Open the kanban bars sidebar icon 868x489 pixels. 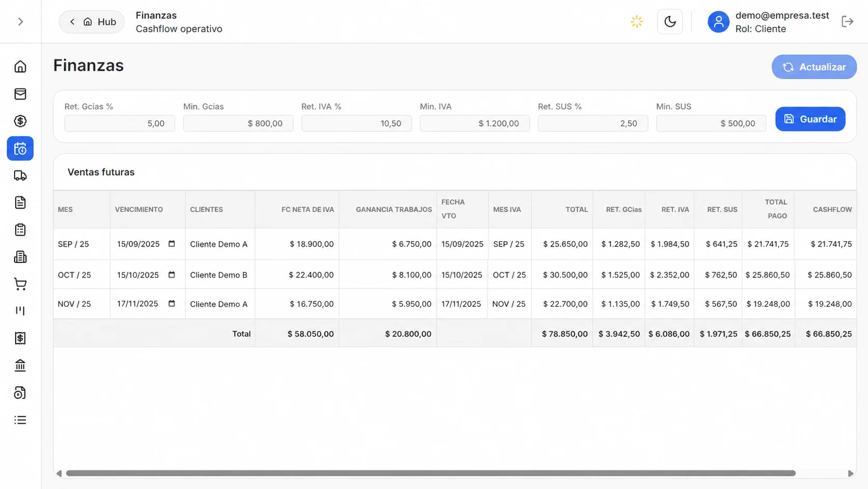point(20,311)
